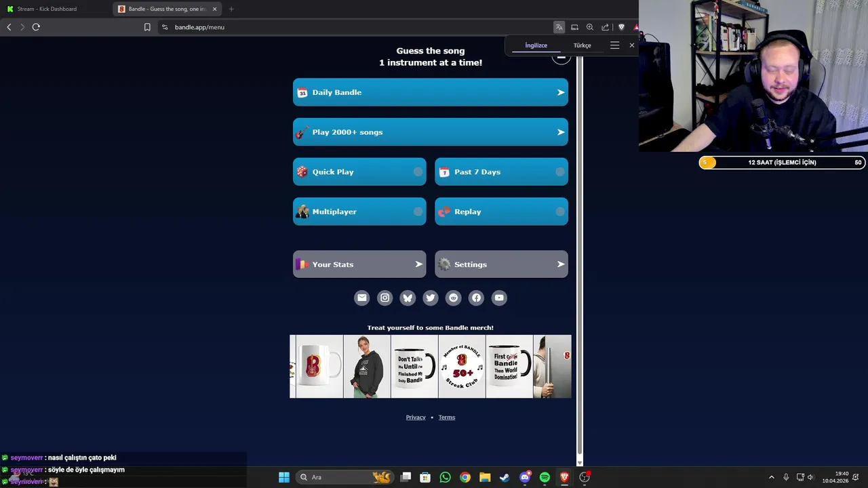Open WhatsApp from the taskbar
Screen dimensions: 868x488
coord(445,477)
